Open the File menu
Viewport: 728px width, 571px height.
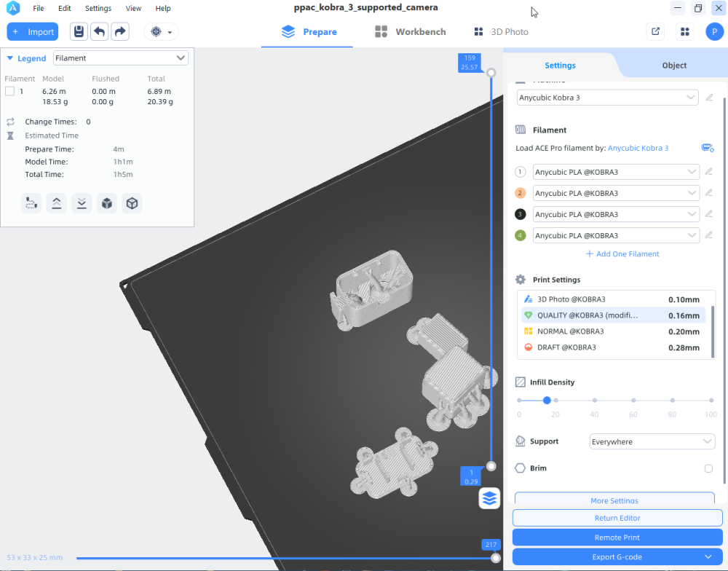(x=39, y=8)
